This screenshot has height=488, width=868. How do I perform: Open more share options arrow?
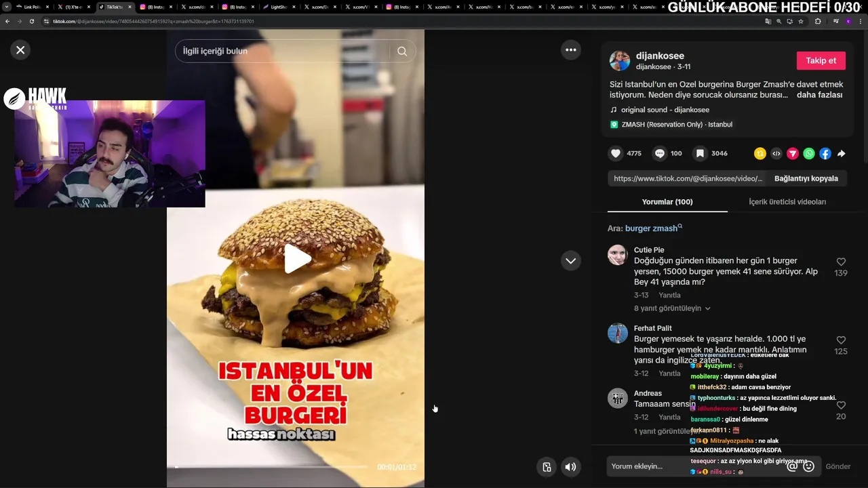pyautogui.click(x=842, y=154)
